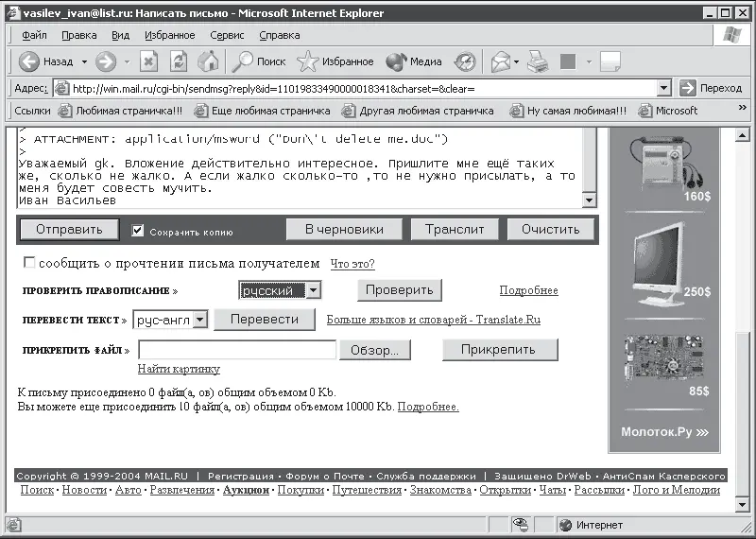
Task: Click the attach file path field
Action: click(237, 350)
